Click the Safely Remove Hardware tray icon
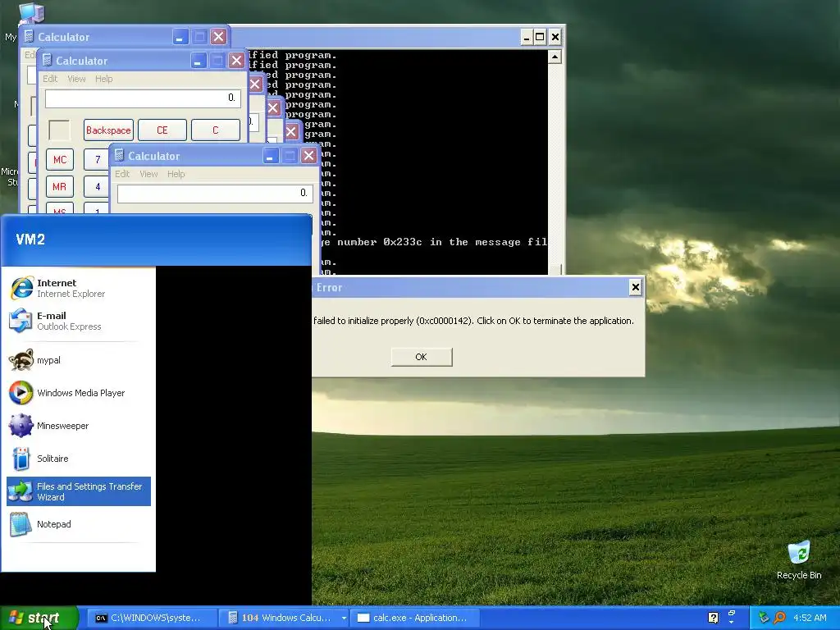The image size is (840, 630). (764, 618)
